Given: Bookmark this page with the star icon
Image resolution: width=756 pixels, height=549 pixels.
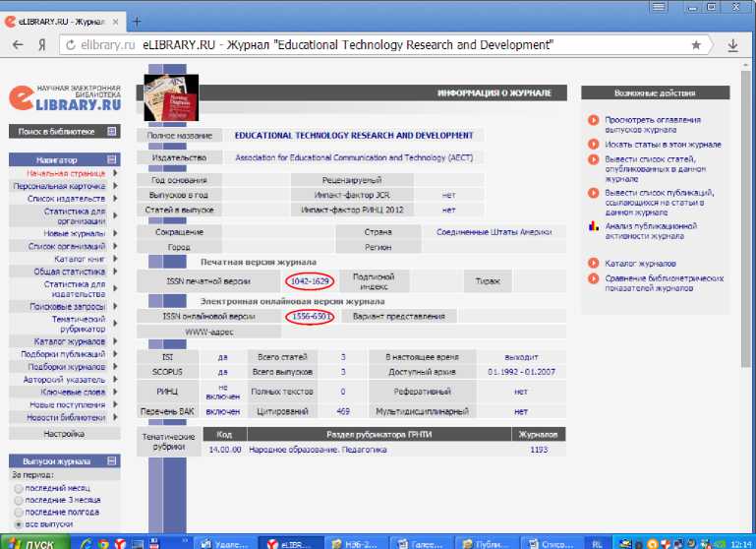Looking at the screenshot, I should pos(696,45).
